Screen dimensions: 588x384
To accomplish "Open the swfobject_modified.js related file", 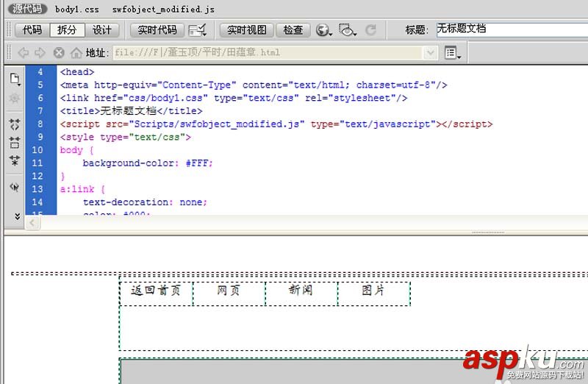I will point(163,10).
